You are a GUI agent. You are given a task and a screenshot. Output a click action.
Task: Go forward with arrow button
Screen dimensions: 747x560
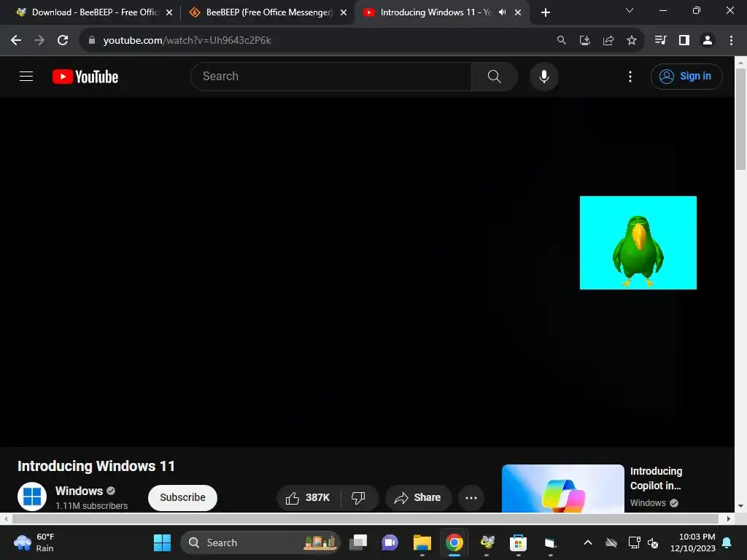click(x=39, y=40)
